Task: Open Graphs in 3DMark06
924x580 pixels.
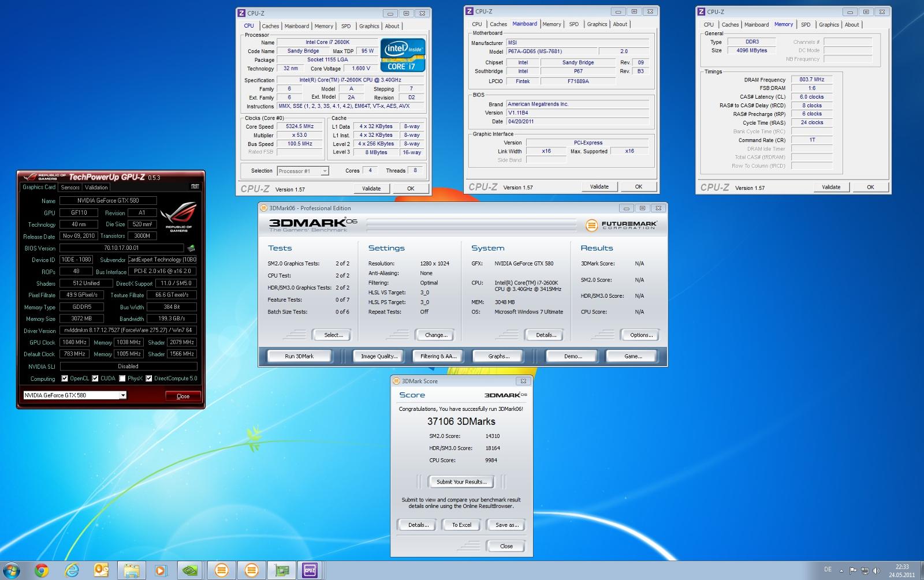Action: click(x=498, y=356)
